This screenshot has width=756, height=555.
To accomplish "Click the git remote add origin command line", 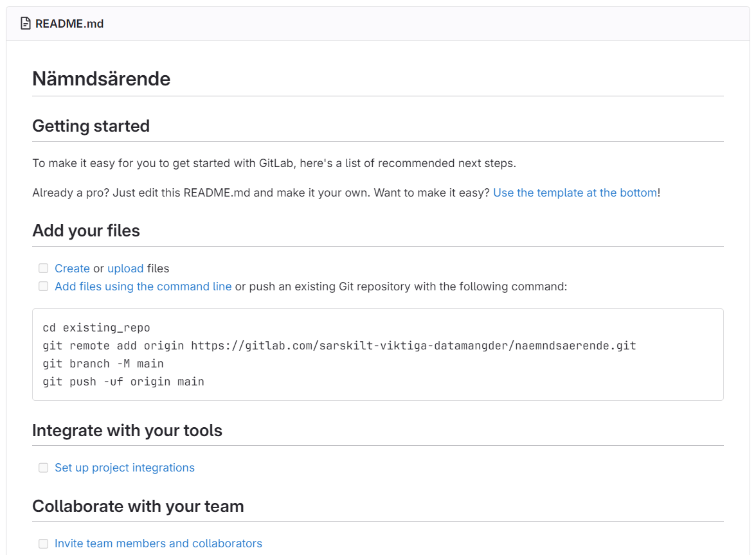I will pyautogui.click(x=339, y=346).
